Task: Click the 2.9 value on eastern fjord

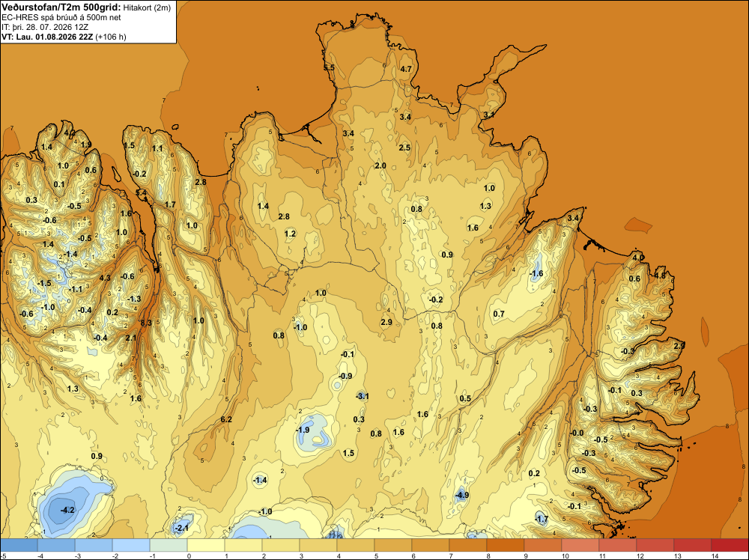Action: point(679,345)
